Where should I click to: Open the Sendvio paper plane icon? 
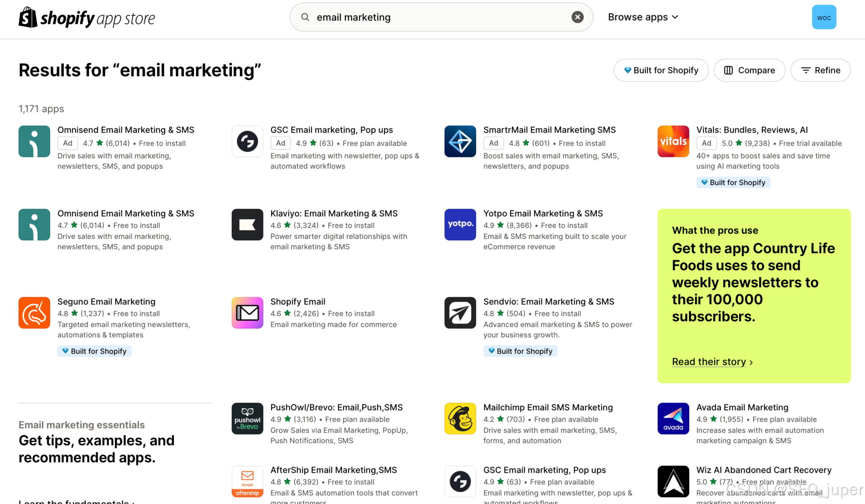point(460,313)
